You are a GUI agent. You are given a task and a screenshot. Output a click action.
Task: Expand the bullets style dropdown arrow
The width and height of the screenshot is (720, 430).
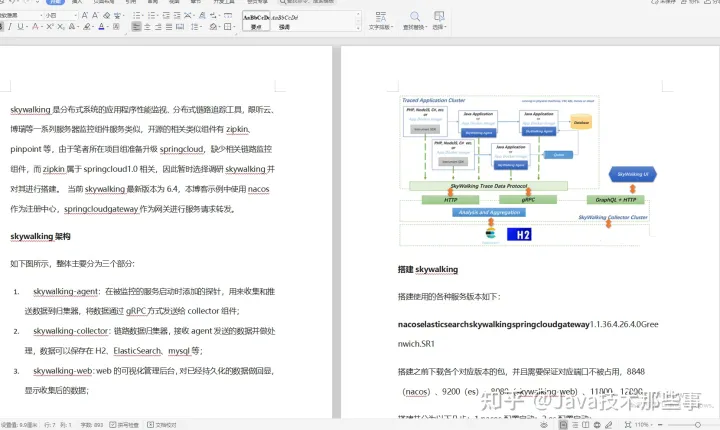click(x=142, y=16)
